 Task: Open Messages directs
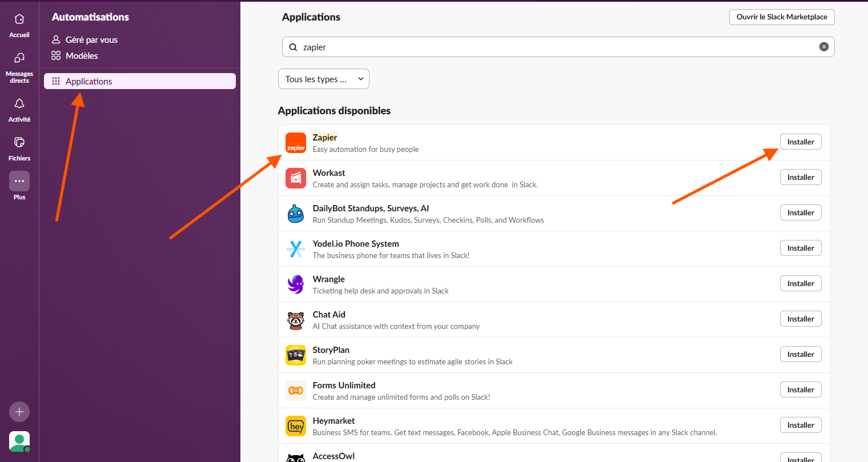[x=19, y=67]
